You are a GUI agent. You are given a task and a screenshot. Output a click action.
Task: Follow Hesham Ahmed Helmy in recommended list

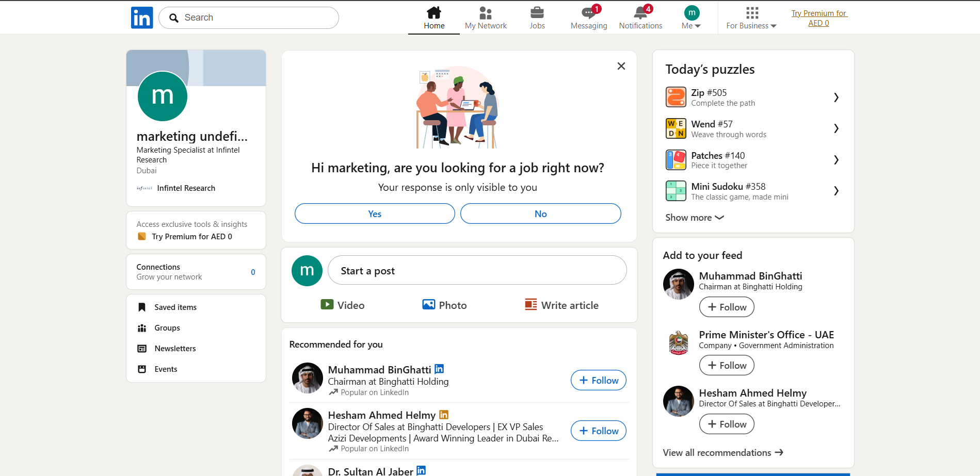(599, 431)
